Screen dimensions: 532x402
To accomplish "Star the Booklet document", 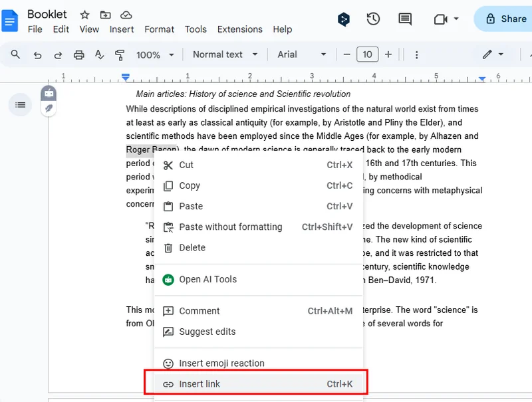I will point(84,14).
